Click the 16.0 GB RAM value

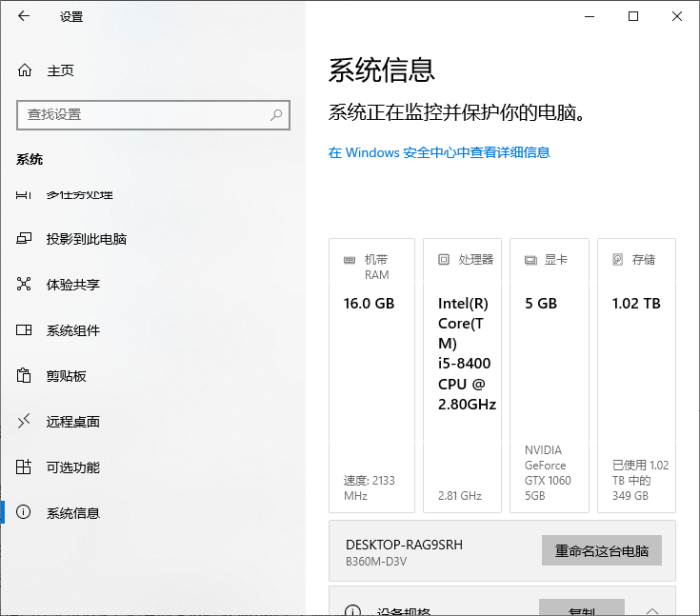(369, 304)
